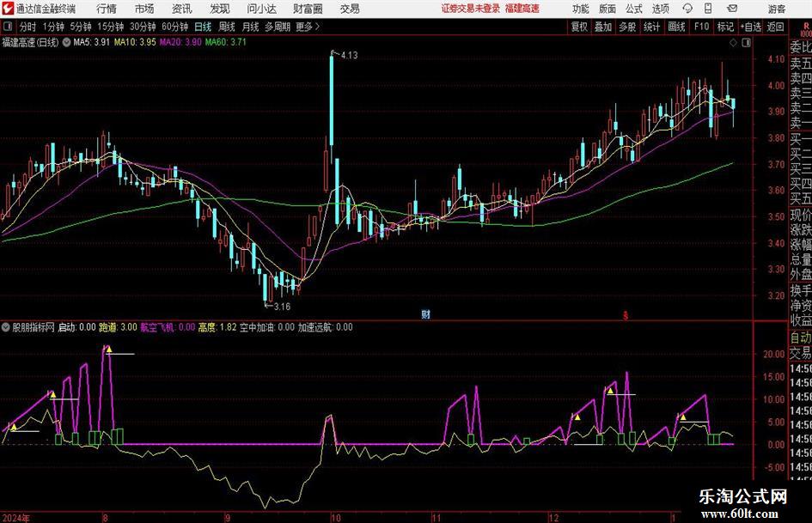Open the 多周期 multi-period view

click(278, 27)
